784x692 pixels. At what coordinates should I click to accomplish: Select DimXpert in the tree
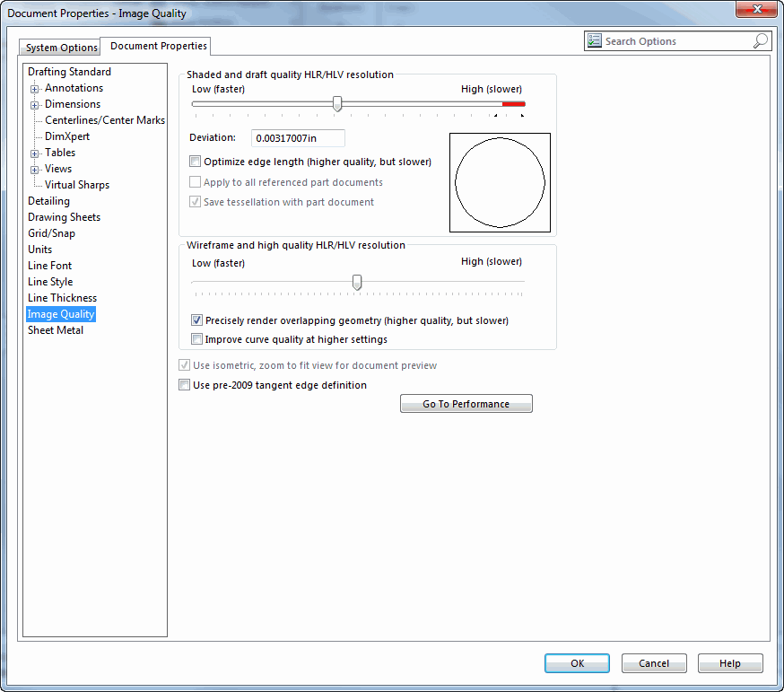67,136
